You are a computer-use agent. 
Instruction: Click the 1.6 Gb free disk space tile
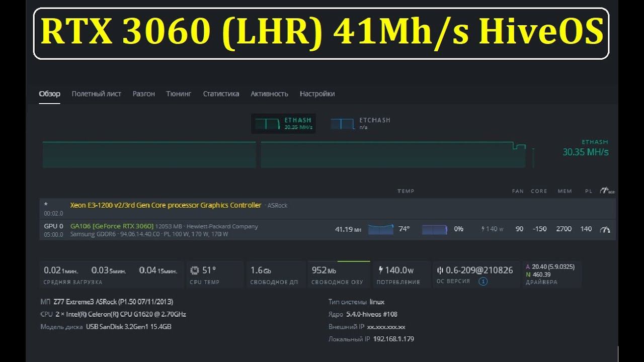click(275, 275)
